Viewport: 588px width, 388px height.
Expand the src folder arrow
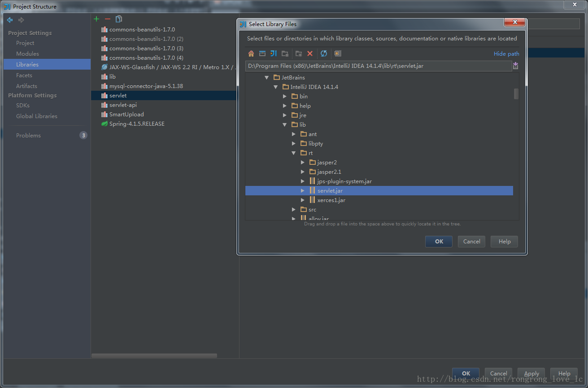pyautogui.click(x=294, y=210)
